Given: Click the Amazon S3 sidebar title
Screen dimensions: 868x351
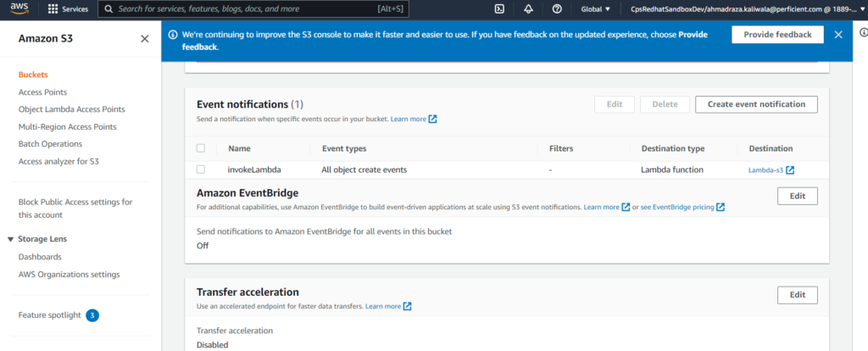Looking at the screenshot, I should (46, 39).
